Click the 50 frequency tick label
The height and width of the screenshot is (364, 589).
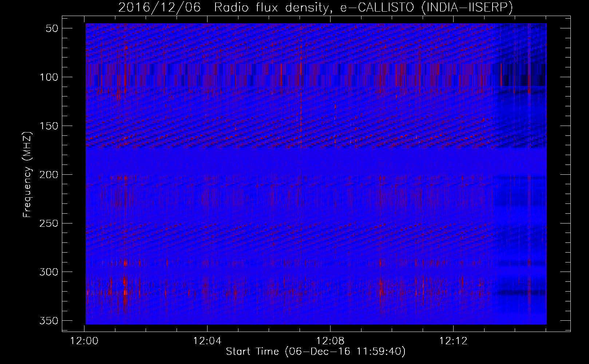[52, 28]
